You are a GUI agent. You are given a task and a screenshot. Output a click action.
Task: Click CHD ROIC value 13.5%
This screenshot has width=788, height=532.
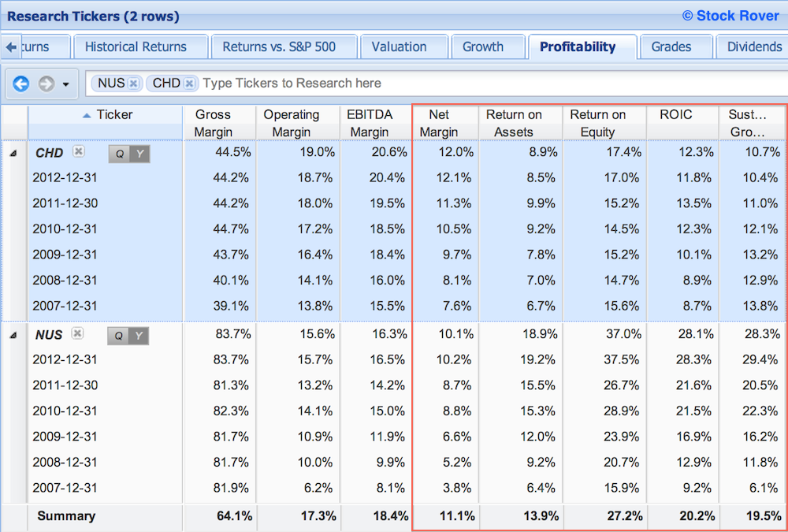(694, 203)
